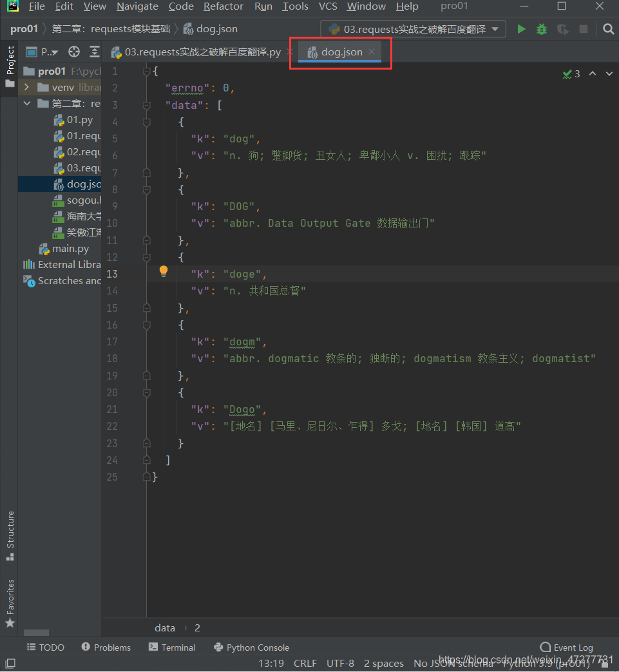The width and height of the screenshot is (619, 672).
Task: Open the Navigate menu
Action: [137, 6]
